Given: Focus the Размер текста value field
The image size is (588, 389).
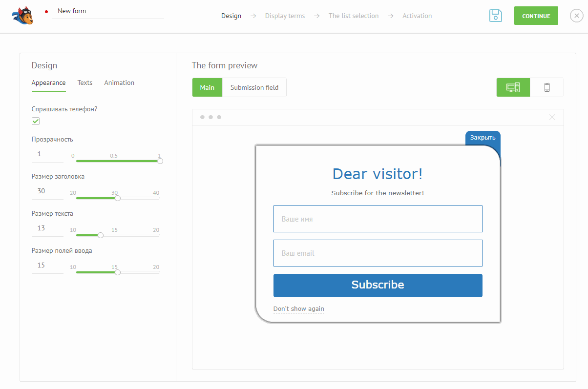Looking at the screenshot, I should click(x=48, y=228).
